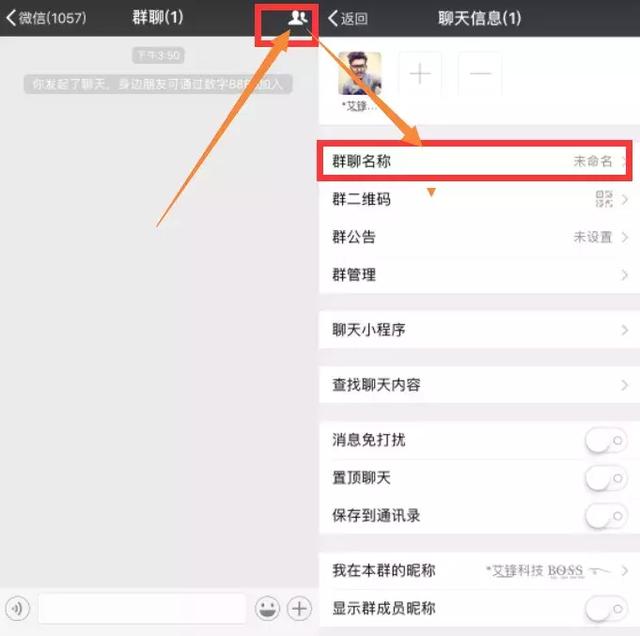The height and width of the screenshot is (636, 640).
Task: Expand 聊天小程序 row chevron
Action: (x=624, y=330)
